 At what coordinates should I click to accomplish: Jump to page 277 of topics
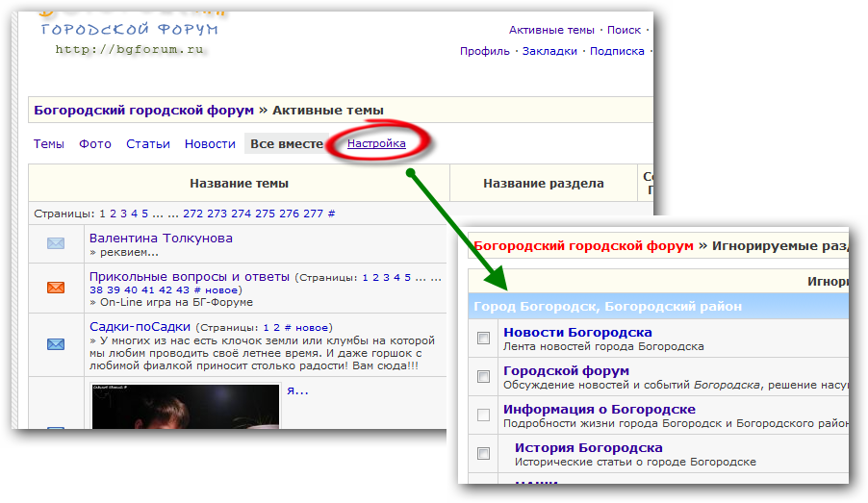tap(313, 214)
